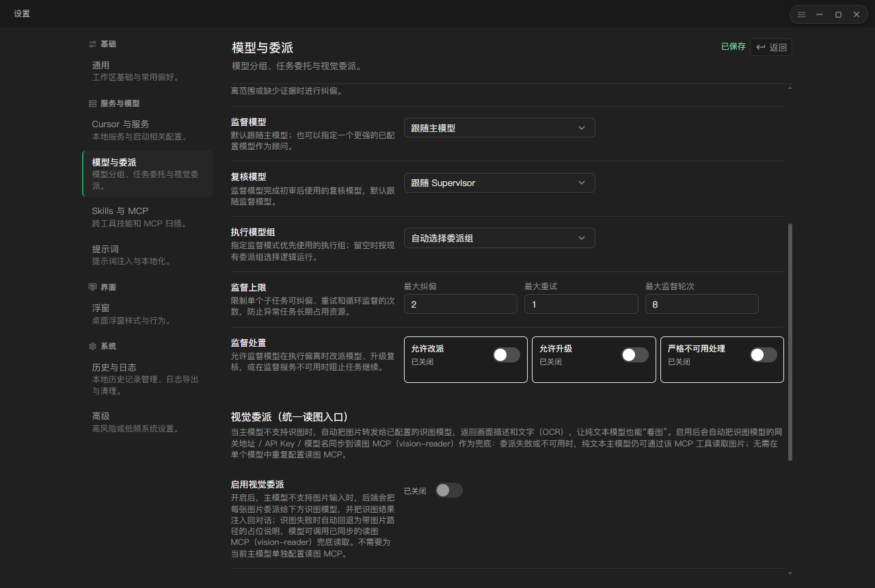Enable the 严格不可用处理 toggle
The image size is (875, 588).
764,355
